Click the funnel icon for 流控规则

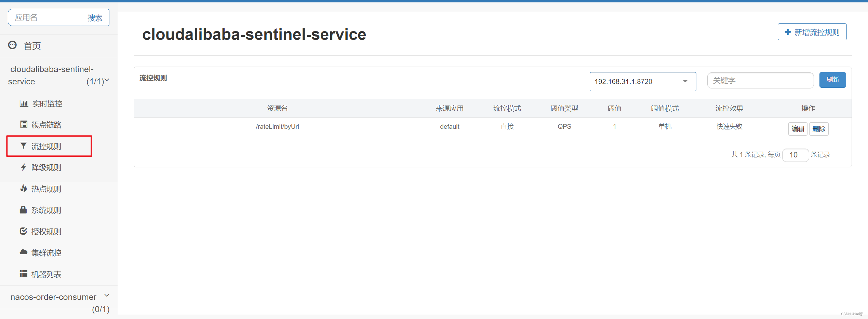tap(23, 146)
